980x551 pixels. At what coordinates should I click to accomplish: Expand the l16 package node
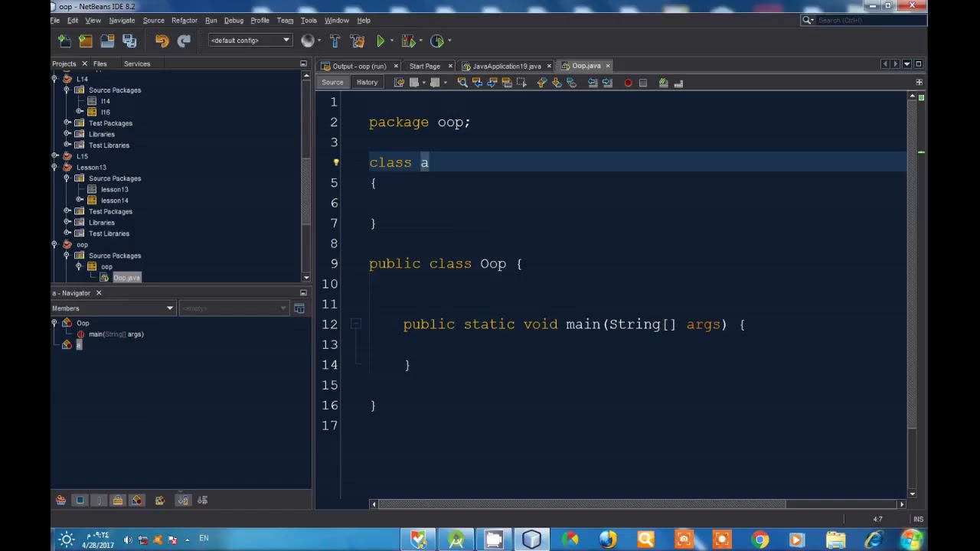click(x=80, y=112)
